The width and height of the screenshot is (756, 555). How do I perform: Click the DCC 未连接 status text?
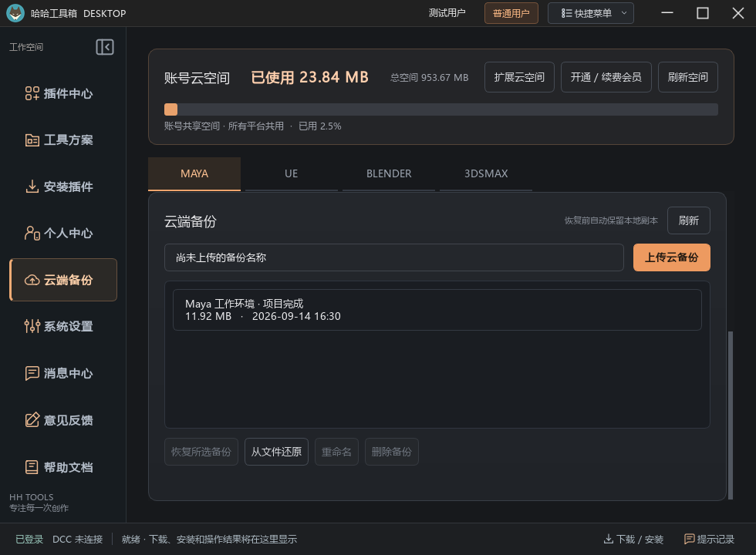[x=78, y=539]
